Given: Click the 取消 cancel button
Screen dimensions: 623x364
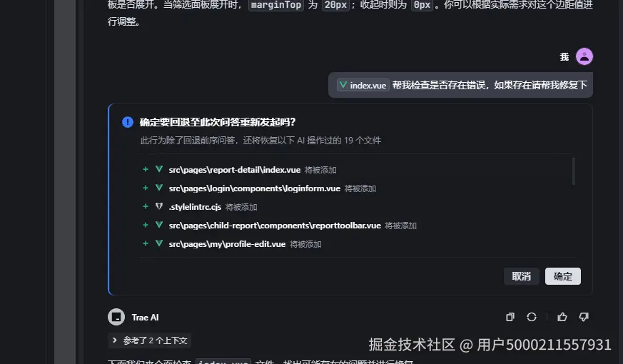Looking at the screenshot, I should pos(521,276).
